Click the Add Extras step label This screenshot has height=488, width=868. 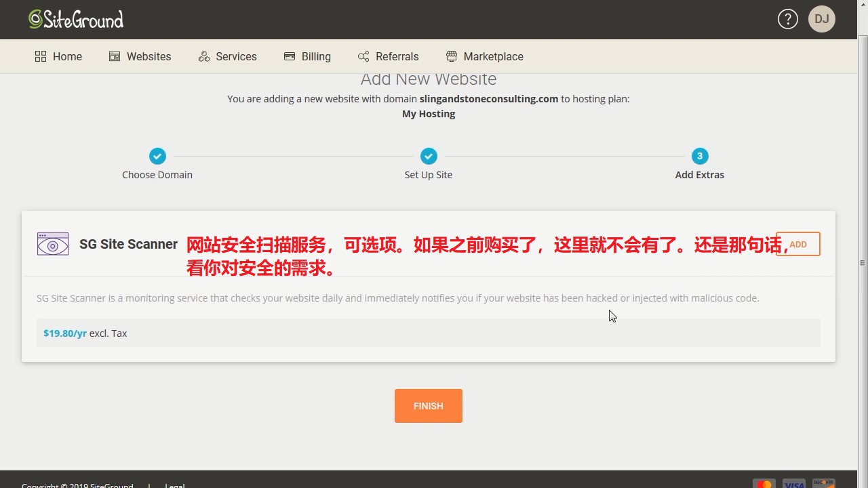(x=700, y=174)
